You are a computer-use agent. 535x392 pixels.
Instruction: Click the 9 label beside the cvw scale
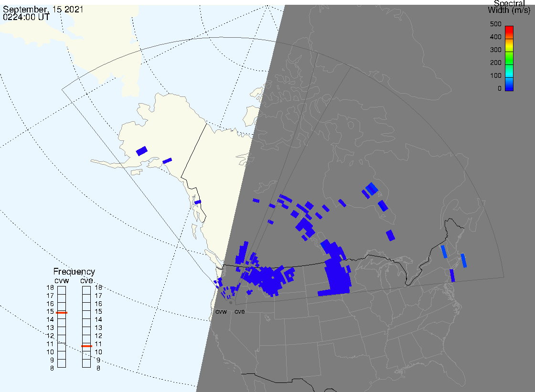(52, 360)
